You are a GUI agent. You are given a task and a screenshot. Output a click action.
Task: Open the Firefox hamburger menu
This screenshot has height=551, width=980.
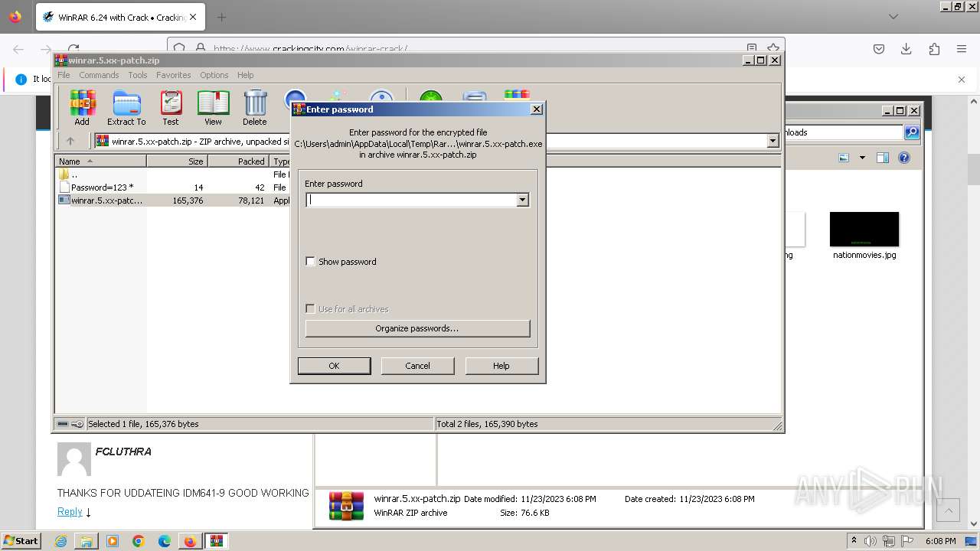pyautogui.click(x=962, y=49)
